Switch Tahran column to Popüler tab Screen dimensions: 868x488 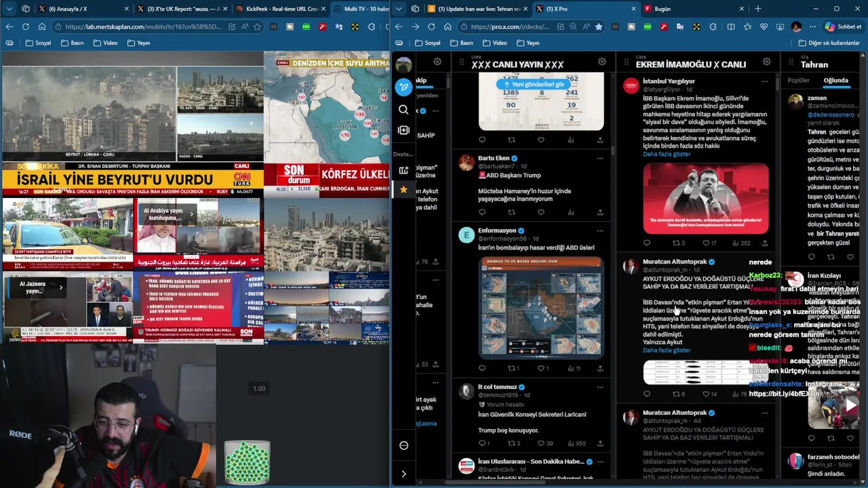click(799, 80)
